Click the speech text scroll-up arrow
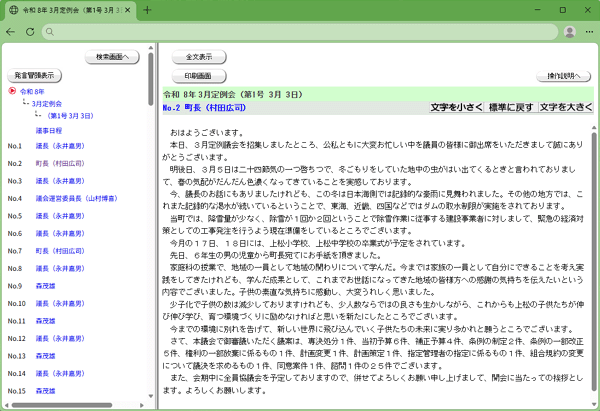The height and width of the screenshot is (411, 600). (594, 128)
